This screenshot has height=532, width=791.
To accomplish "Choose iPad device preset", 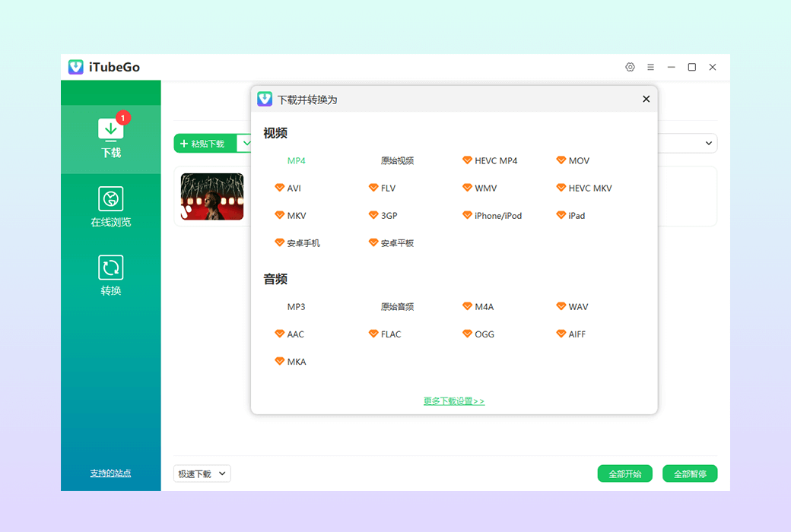I will [570, 215].
